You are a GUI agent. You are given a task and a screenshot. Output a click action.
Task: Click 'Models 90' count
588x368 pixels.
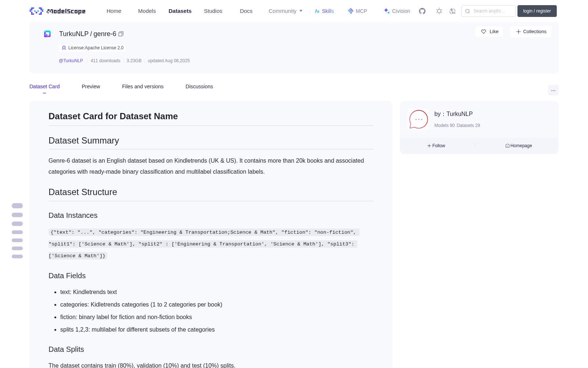444,125
